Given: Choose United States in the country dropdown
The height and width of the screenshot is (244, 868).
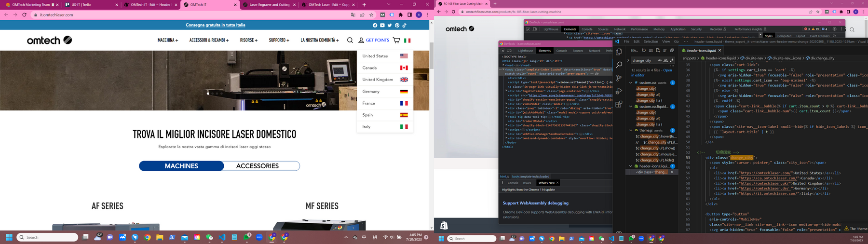Looking at the screenshot, I should click(385, 56).
